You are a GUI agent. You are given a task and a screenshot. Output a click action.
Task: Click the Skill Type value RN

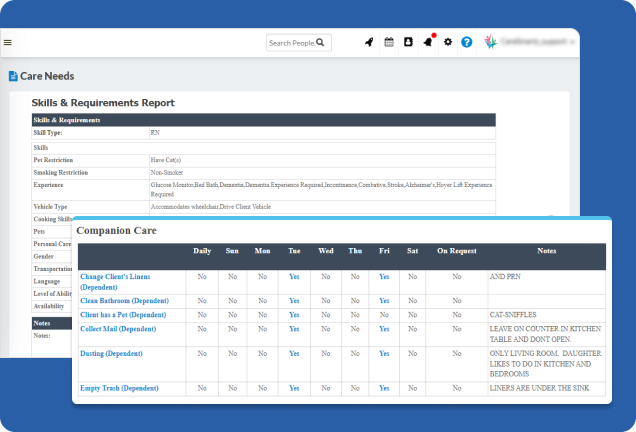(155, 133)
